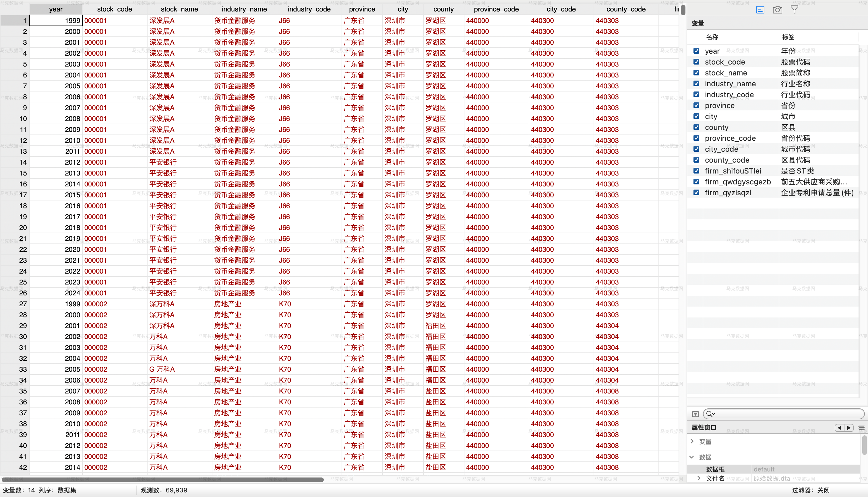Expand the 变量 section in properties
The width and height of the screenshot is (868, 497).
pyautogui.click(x=692, y=441)
